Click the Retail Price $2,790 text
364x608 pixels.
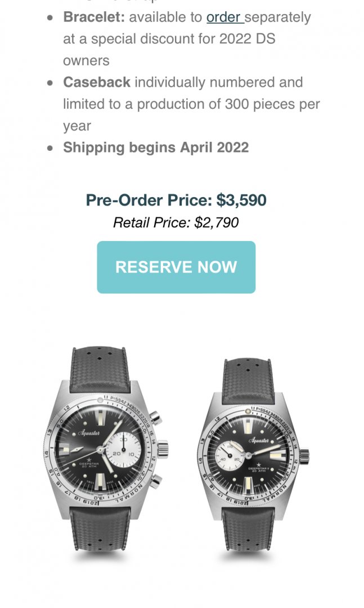tap(176, 222)
